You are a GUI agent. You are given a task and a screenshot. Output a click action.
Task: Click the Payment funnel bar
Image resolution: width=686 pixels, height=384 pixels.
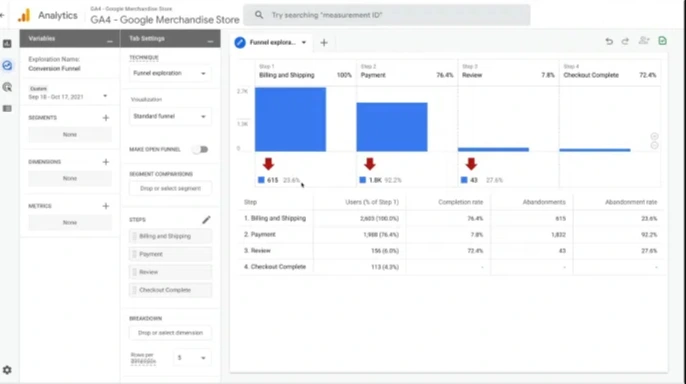392,127
